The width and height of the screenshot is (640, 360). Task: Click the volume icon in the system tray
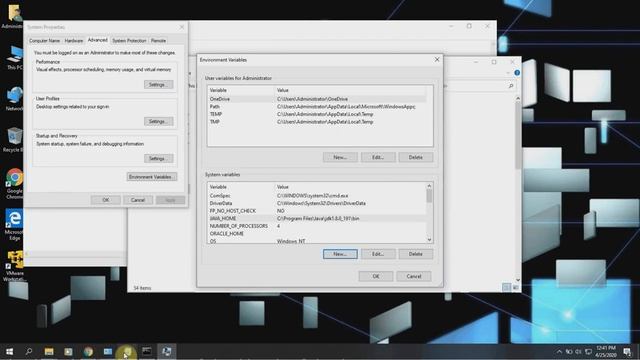pos(578,351)
